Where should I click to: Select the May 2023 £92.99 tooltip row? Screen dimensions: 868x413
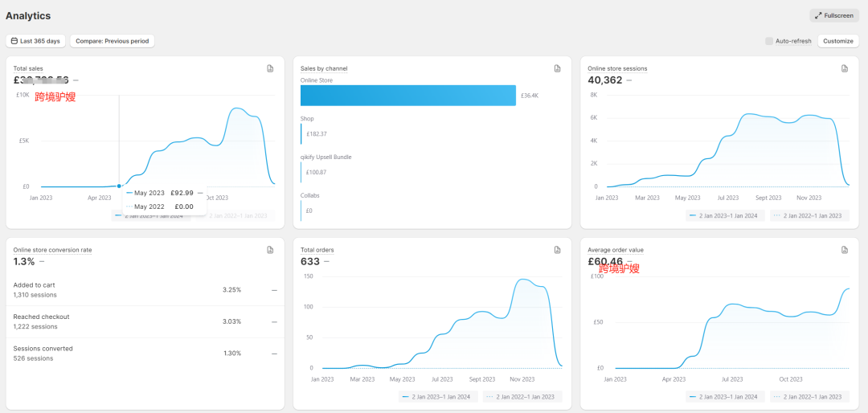pyautogui.click(x=165, y=193)
